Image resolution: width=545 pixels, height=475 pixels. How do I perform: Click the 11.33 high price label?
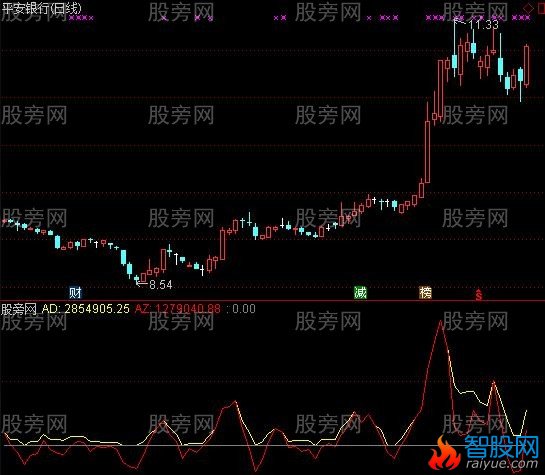point(483,25)
